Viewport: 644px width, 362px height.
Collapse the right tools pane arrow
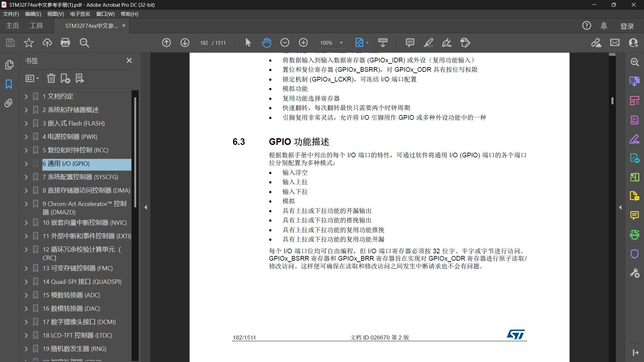(620, 207)
